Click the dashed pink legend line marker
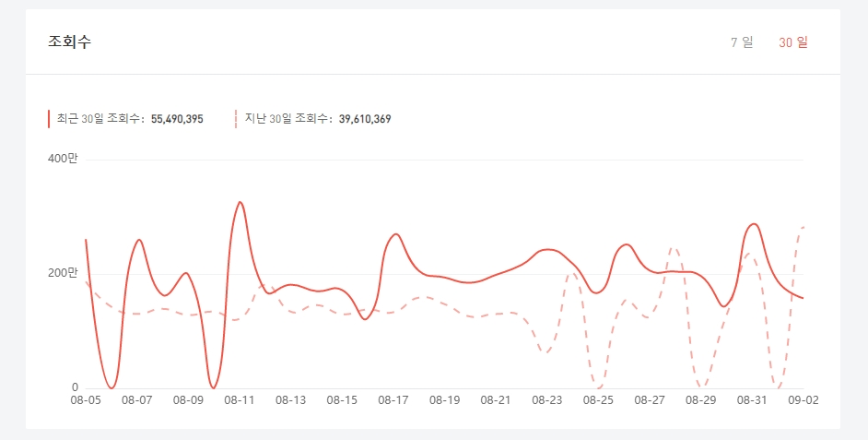Screen dimensions: 868x440 click(236, 119)
